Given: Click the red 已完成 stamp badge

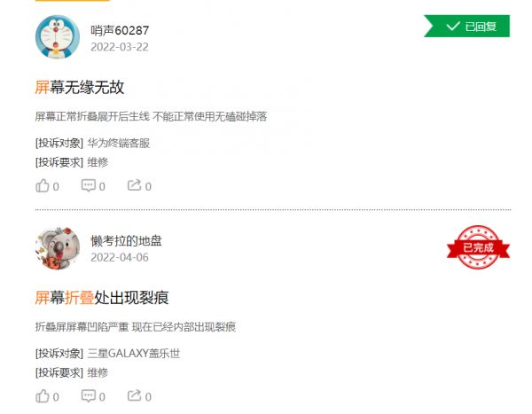Looking at the screenshot, I should click(478, 247).
